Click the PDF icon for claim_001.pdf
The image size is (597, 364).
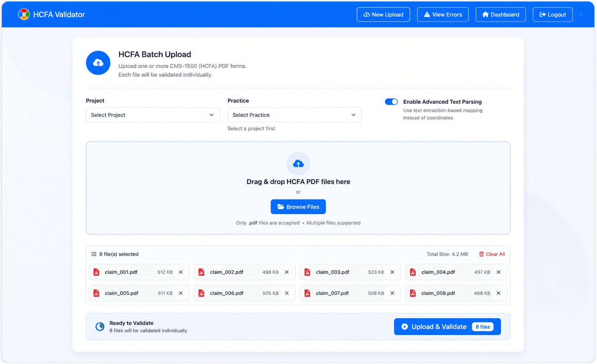point(96,272)
